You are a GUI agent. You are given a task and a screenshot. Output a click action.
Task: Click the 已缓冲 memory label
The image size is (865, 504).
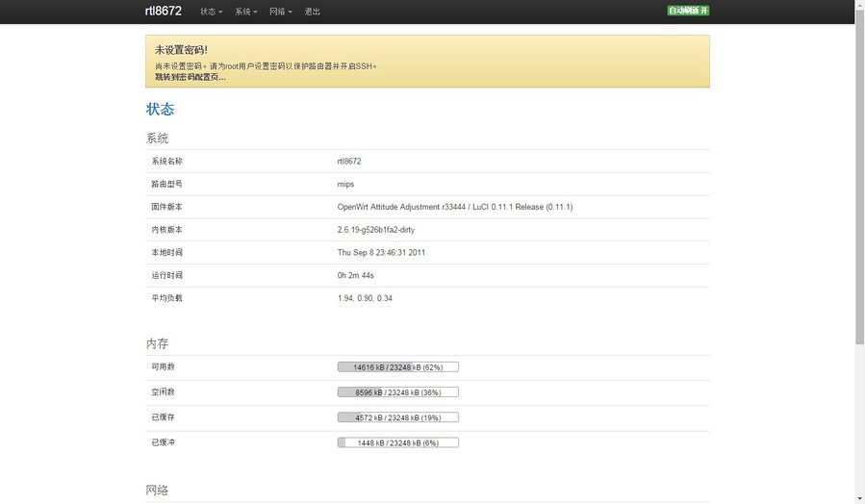pyautogui.click(x=163, y=442)
